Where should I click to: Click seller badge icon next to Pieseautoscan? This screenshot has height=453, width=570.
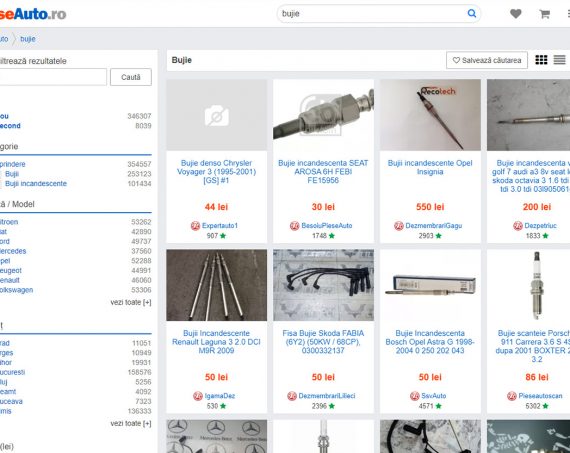tap(511, 396)
